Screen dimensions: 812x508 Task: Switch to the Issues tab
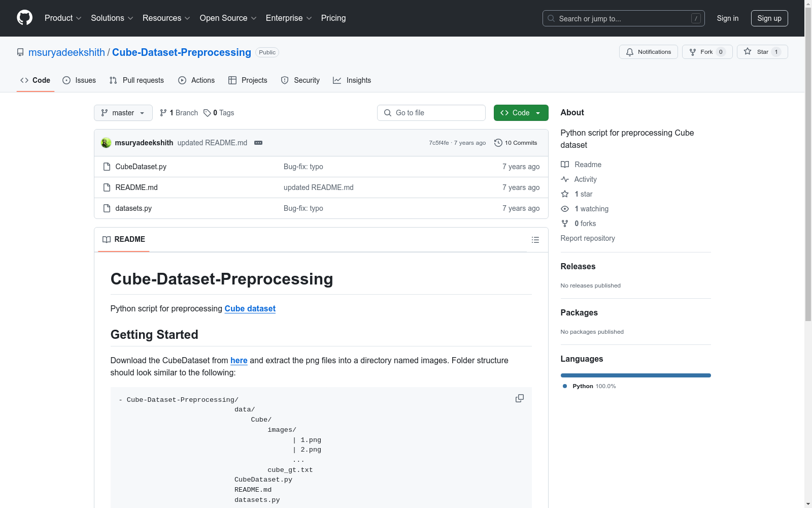tap(79, 80)
